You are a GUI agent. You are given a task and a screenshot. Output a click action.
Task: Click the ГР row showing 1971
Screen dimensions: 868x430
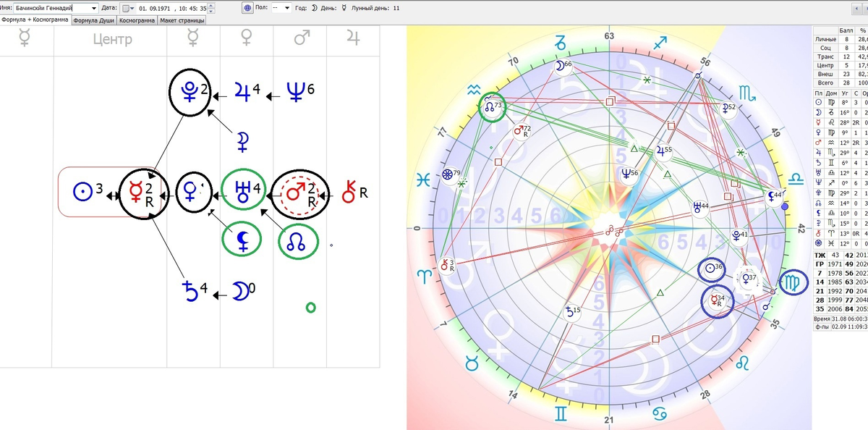click(x=841, y=264)
